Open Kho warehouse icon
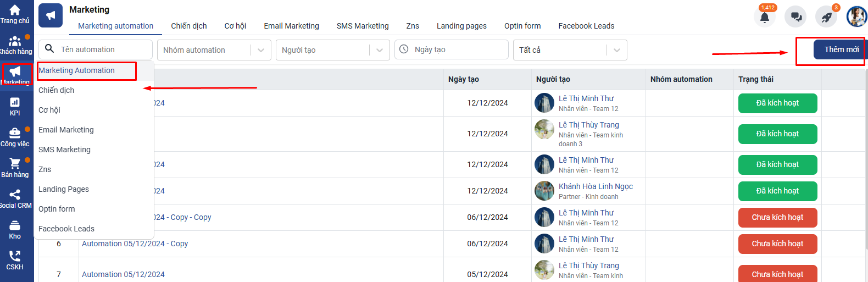868x282 pixels. (x=15, y=226)
